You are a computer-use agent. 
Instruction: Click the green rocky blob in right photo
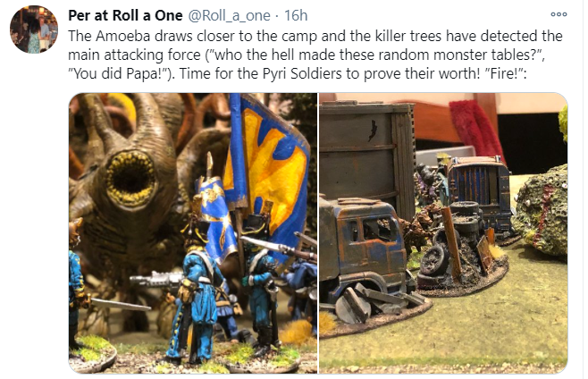(x=542, y=212)
